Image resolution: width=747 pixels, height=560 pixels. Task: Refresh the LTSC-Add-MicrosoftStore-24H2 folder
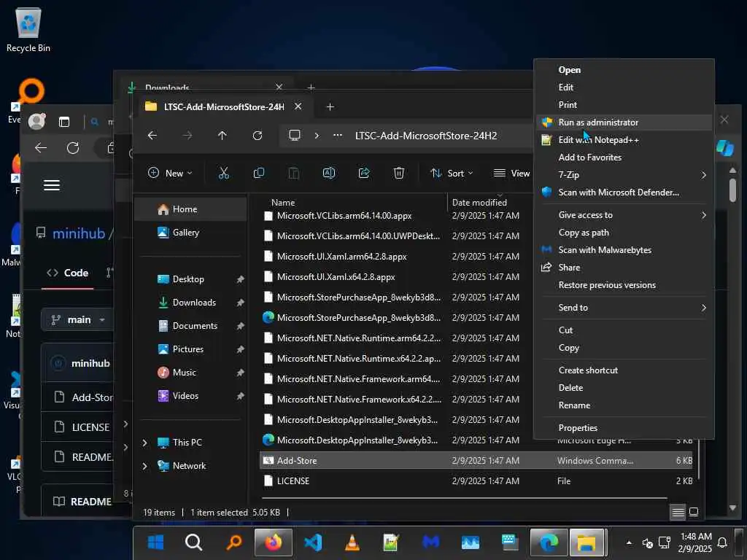258,136
